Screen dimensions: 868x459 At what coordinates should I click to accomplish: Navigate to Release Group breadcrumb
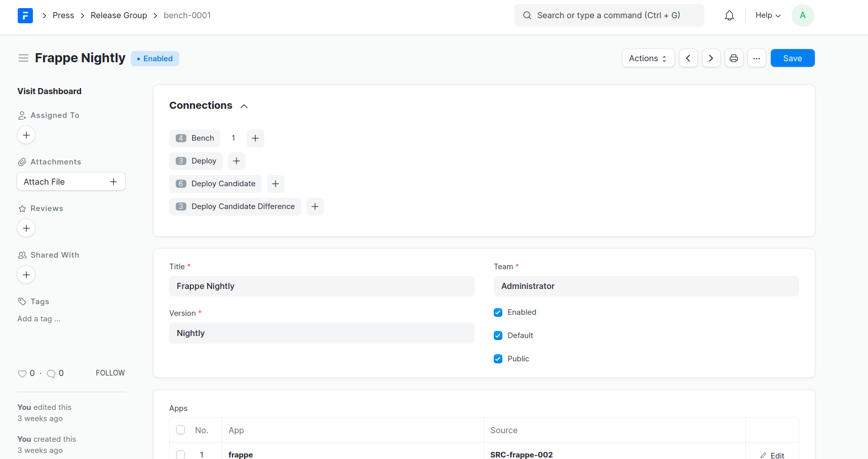click(x=119, y=16)
